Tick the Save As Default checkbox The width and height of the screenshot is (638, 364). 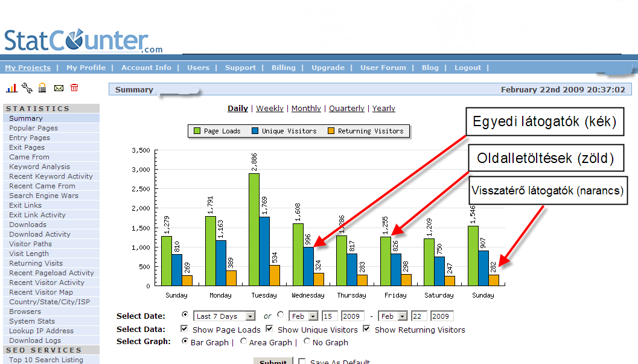coord(302,361)
